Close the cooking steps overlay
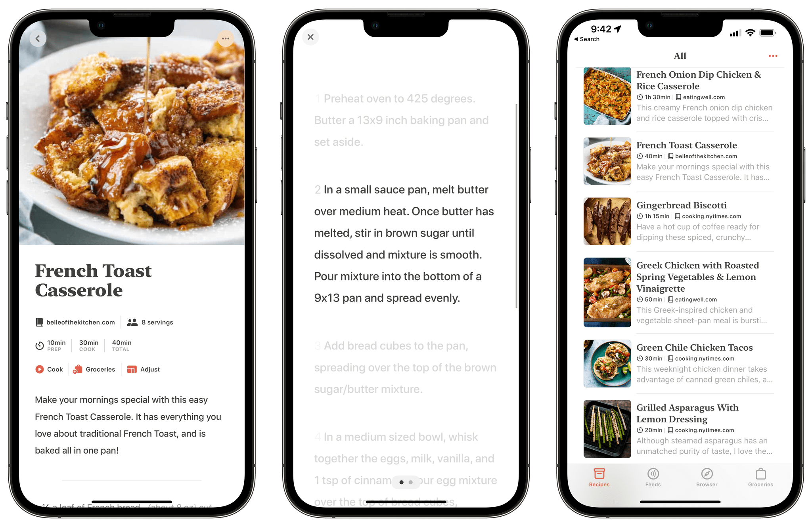The width and height of the screenshot is (812, 527). click(311, 37)
